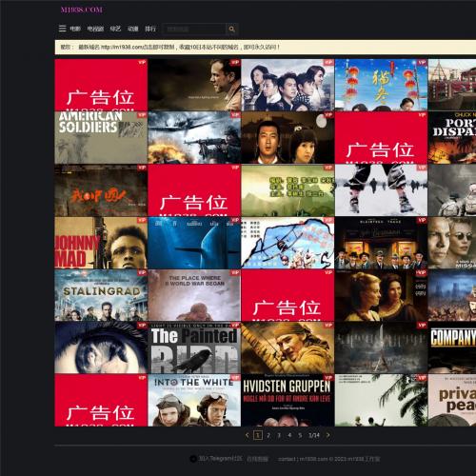The width and height of the screenshot is (476, 476).
Task: Go to page 5 in pagination
Action: pos(300,435)
